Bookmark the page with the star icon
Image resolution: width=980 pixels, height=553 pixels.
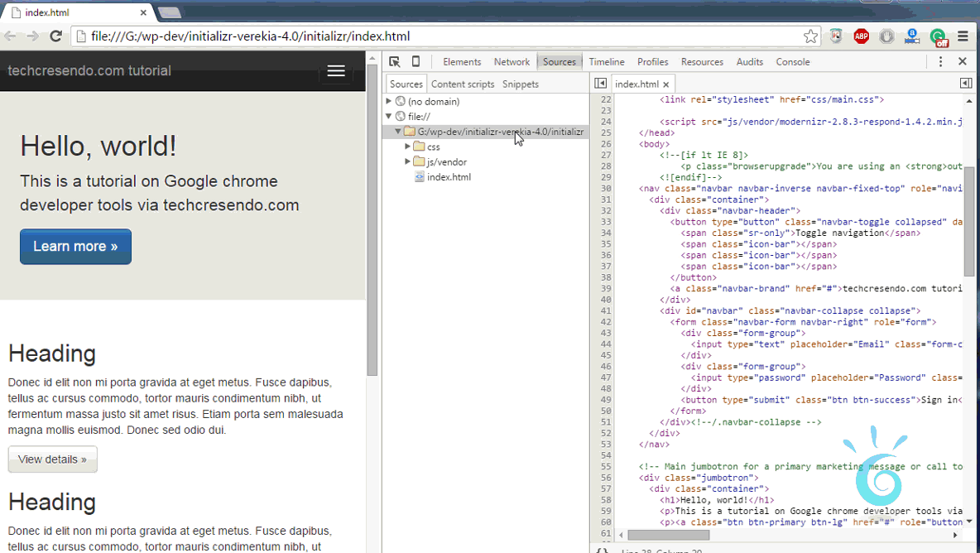coord(810,36)
